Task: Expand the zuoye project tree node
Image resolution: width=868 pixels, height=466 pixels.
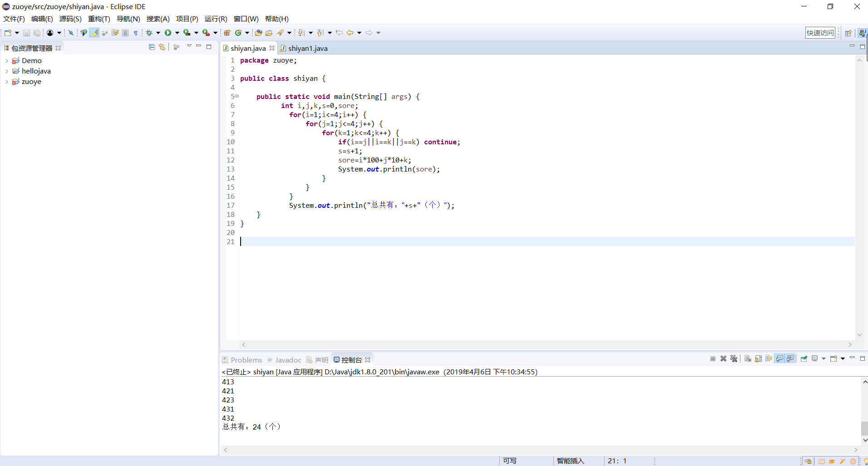Action: (x=6, y=82)
